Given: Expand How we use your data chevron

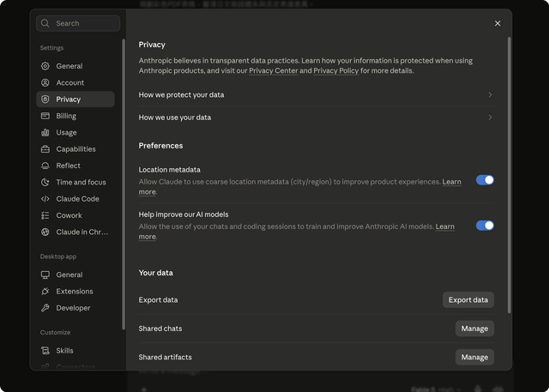Looking at the screenshot, I should click(490, 118).
